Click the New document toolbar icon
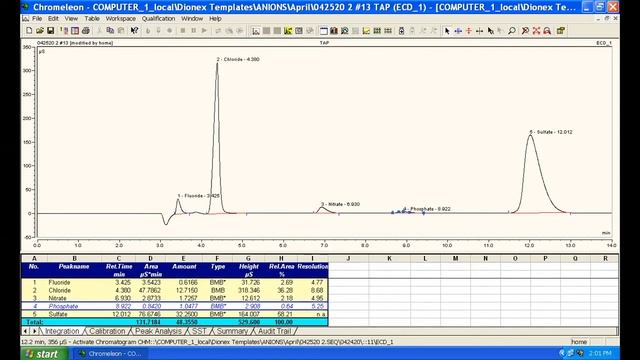Viewport: 640px width, 360px height. [29, 31]
